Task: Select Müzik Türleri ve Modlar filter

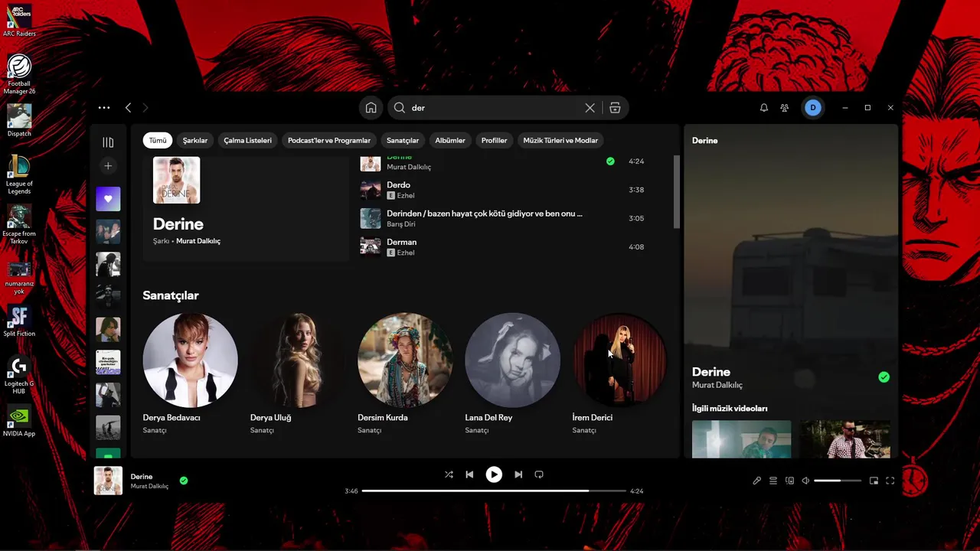Action: 560,140
